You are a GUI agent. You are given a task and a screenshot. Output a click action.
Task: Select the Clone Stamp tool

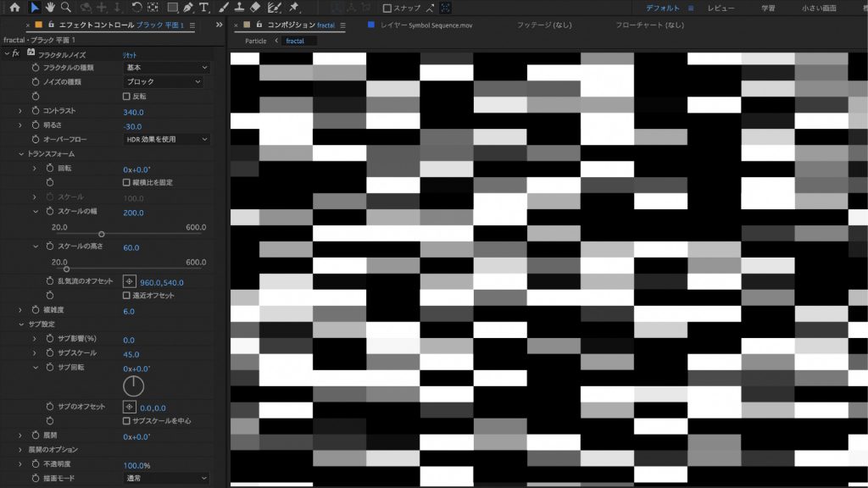pyautogui.click(x=238, y=8)
